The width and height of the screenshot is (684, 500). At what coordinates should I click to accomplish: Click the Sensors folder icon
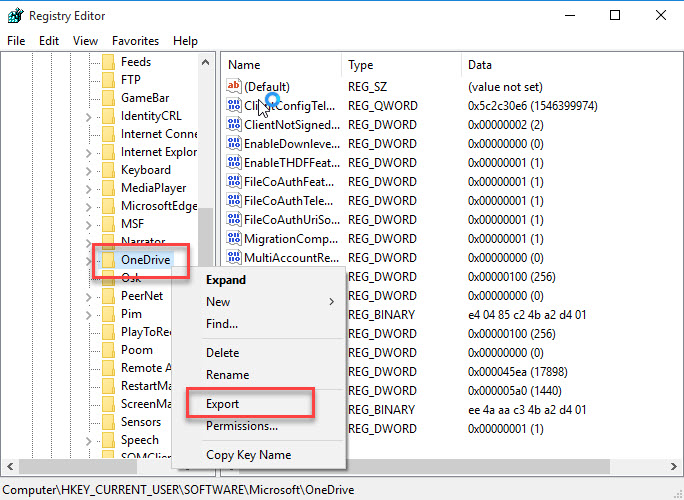(x=108, y=422)
